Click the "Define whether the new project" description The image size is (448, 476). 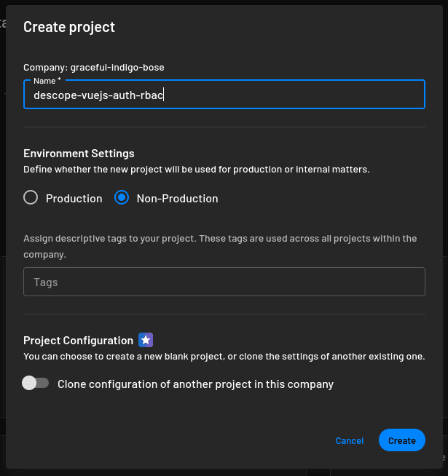click(197, 169)
